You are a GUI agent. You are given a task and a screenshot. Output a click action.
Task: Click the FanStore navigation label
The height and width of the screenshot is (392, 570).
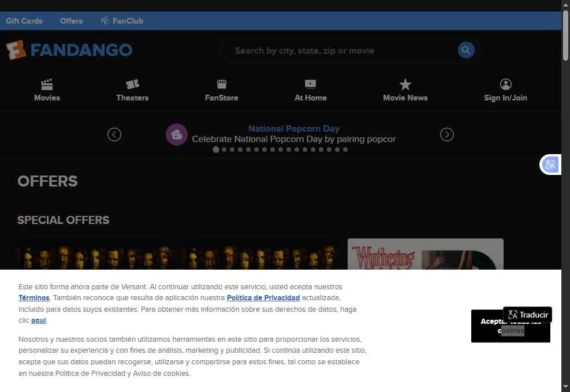click(x=221, y=98)
